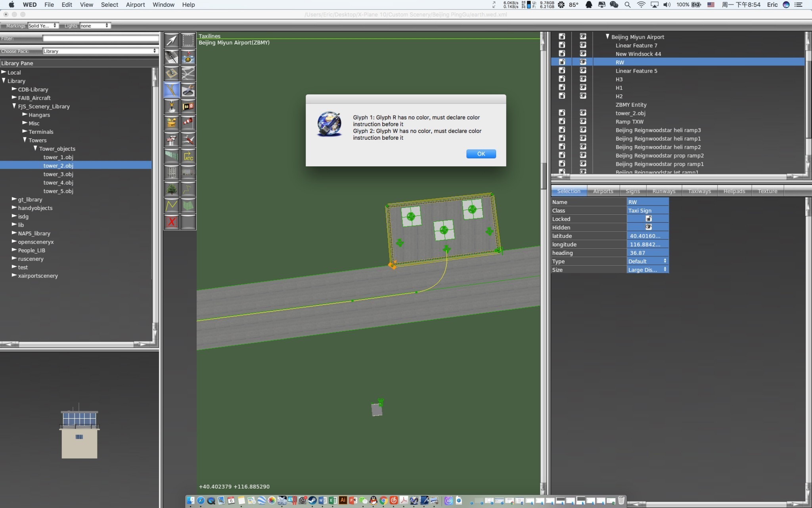Toggle lock icon for H3 row
The width and height of the screenshot is (812, 508).
(x=562, y=79)
